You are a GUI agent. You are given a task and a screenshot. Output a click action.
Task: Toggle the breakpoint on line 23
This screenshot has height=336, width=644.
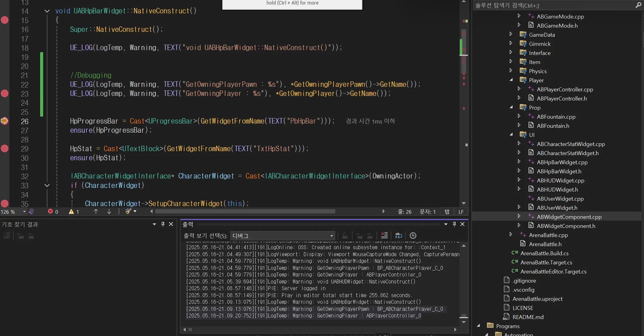click(x=5, y=93)
